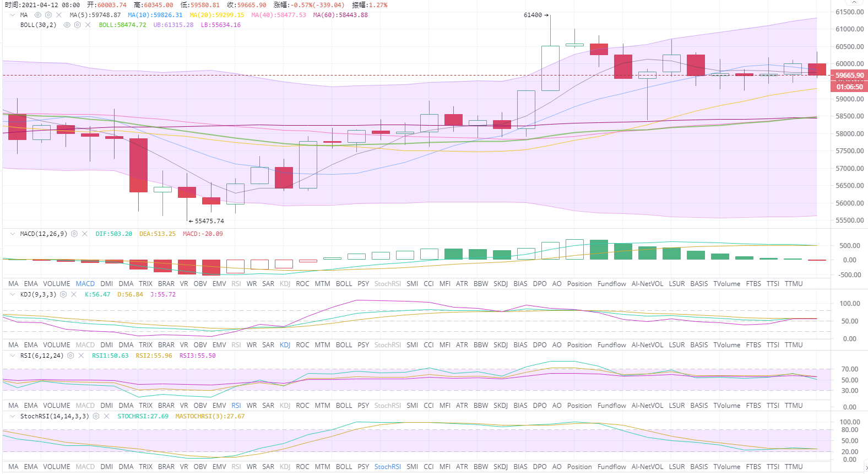Close the MACD(12,26,9) panel
The width and height of the screenshot is (868, 474).
pyautogui.click(x=85, y=234)
